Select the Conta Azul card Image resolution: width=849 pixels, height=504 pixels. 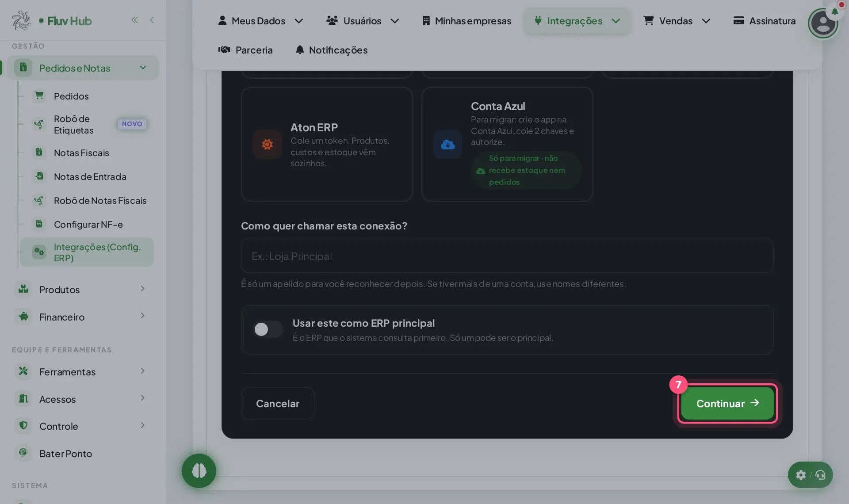(x=507, y=144)
